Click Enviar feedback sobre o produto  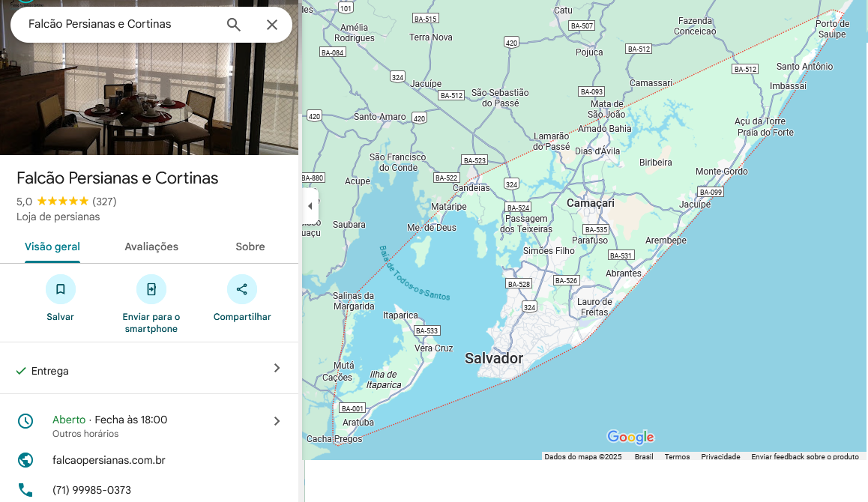(804, 457)
